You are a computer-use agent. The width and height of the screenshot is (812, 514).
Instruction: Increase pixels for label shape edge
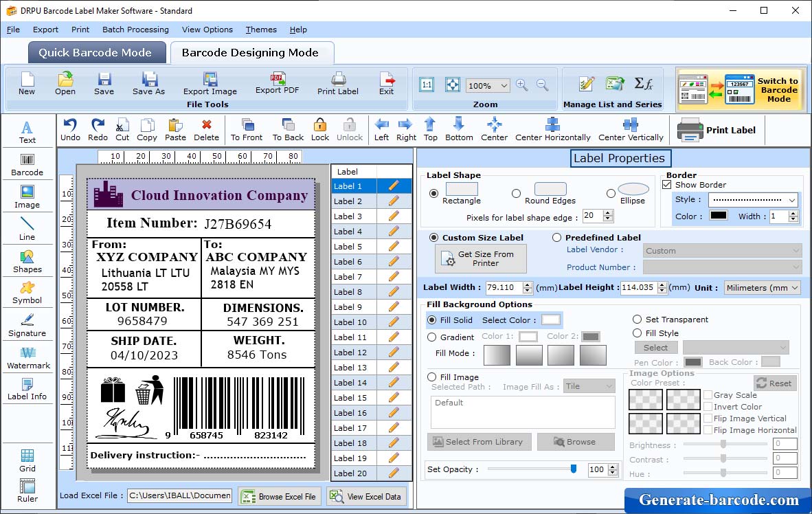tap(609, 213)
